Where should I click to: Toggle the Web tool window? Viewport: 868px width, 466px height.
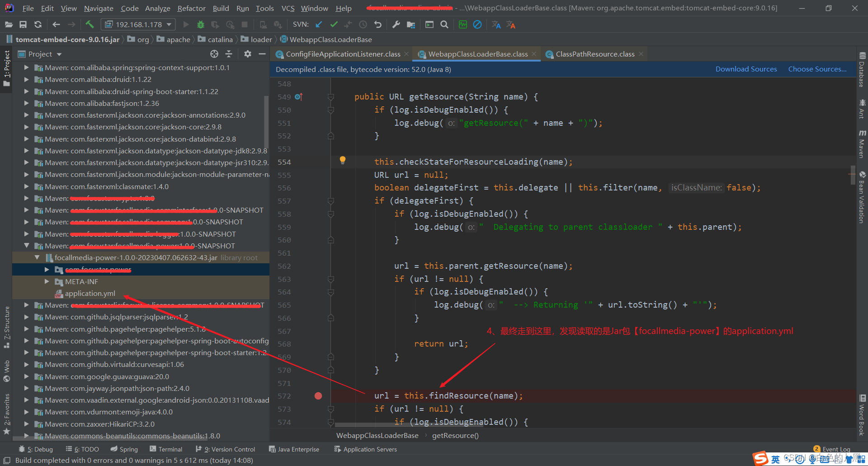pos(7,371)
